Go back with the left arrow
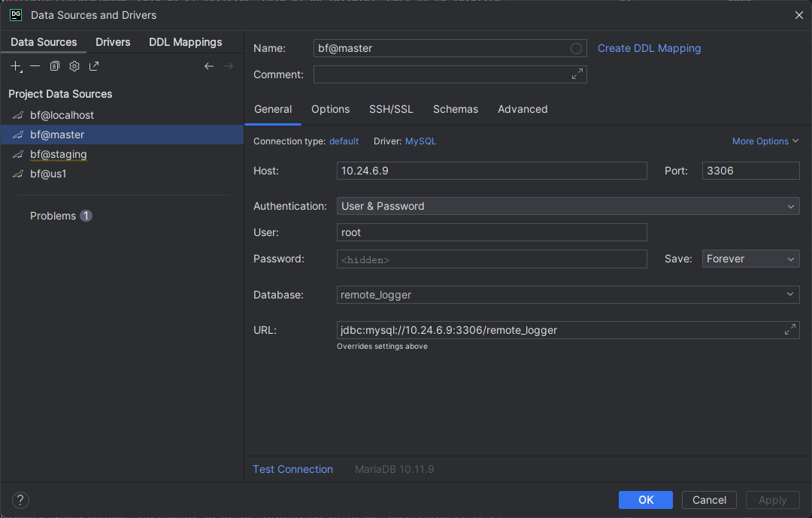This screenshot has height=518, width=812. [x=209, y=66]
